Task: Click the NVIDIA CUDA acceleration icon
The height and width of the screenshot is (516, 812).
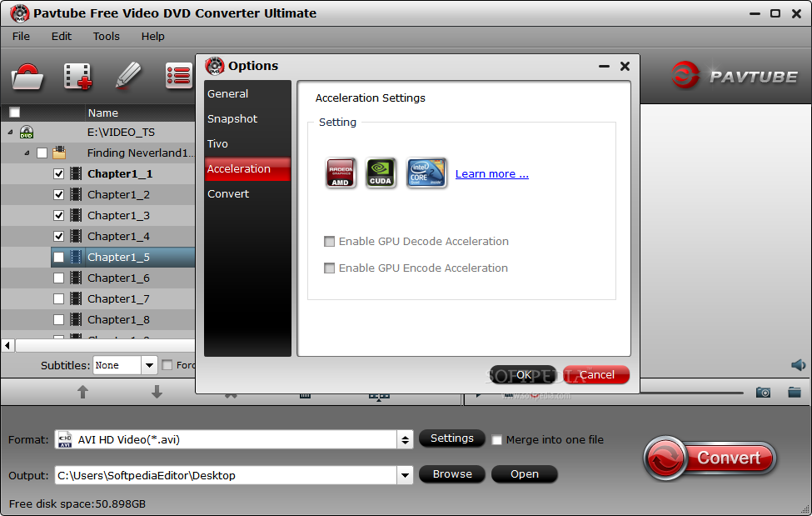Action: coord(381,173)
